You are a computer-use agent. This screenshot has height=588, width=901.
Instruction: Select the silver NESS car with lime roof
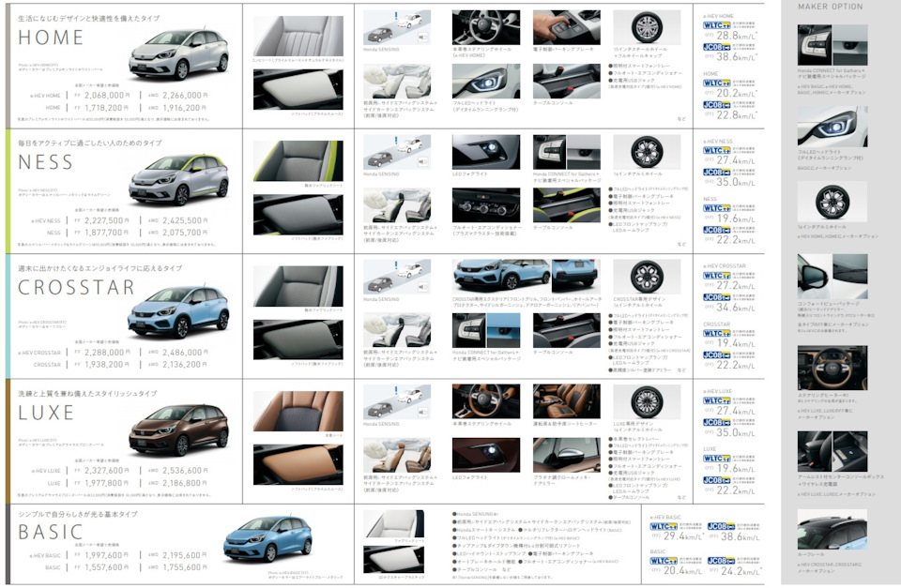(x=179, y=178)
